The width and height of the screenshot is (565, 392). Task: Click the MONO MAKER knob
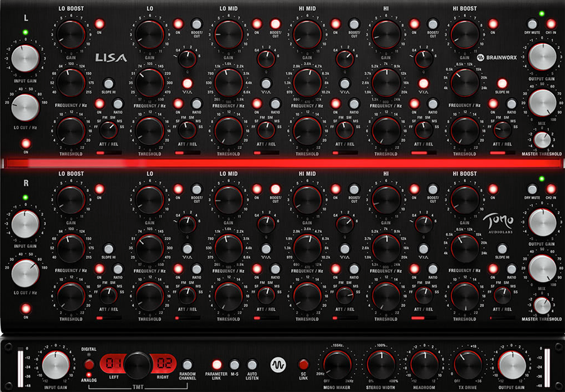[x=337, y=364]
